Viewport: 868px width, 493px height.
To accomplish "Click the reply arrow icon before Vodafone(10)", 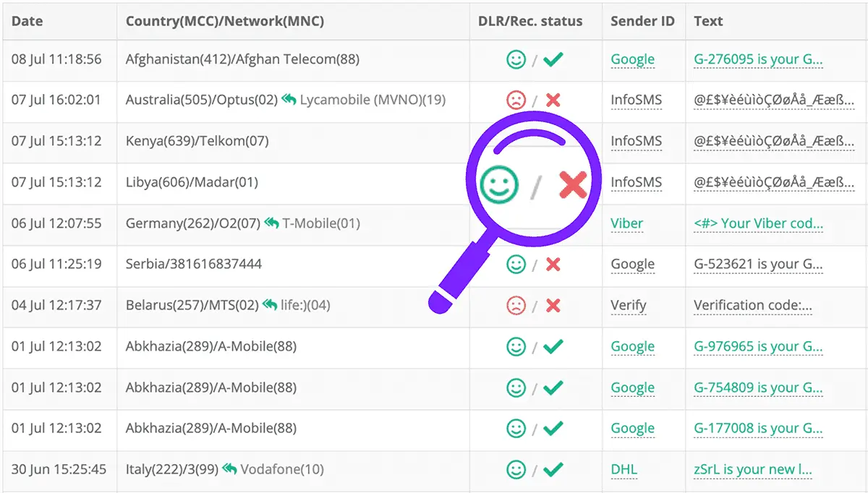I will (x=229, y=469).
